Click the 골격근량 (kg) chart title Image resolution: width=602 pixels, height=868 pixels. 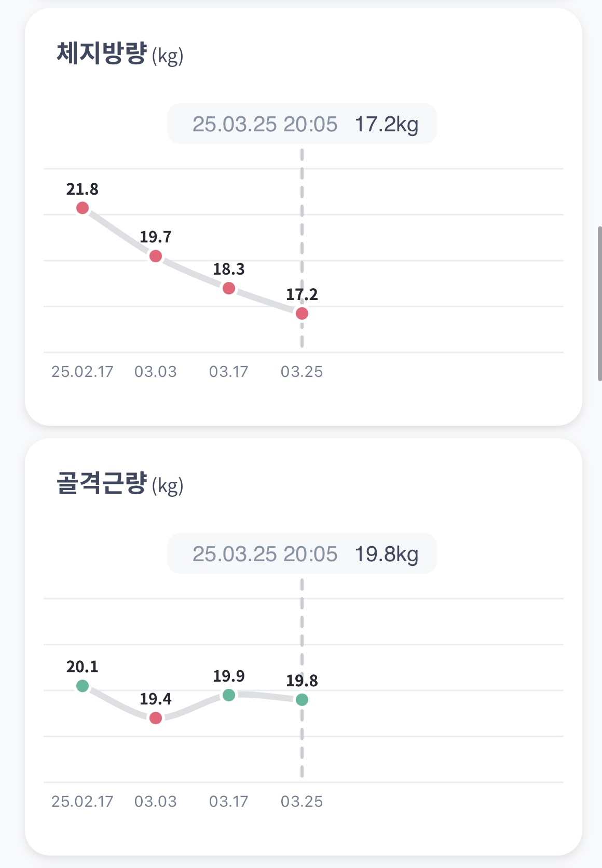pyautogui.click(x=120, y=484)
